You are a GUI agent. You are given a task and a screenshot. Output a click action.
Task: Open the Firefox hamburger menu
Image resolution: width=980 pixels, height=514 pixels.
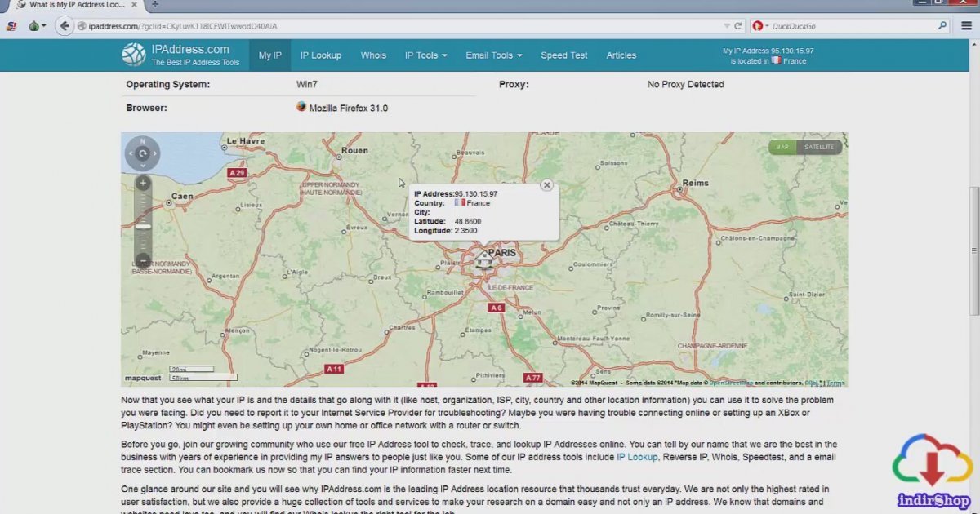click(x=966, y=26)
